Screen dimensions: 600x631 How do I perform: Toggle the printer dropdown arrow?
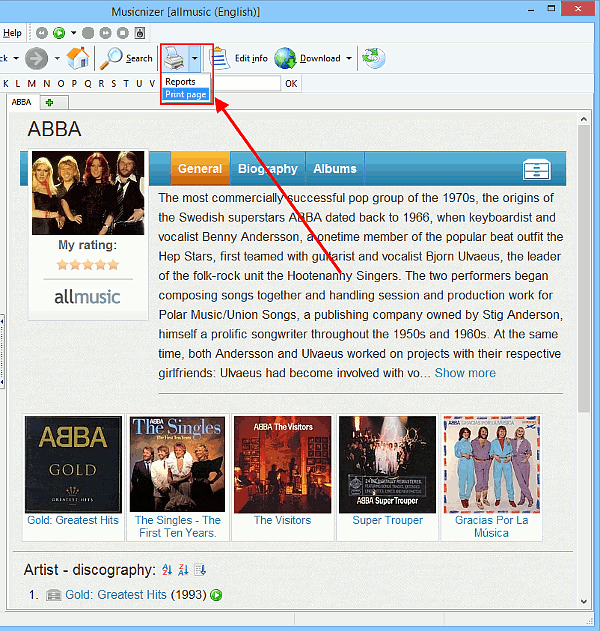194,58
